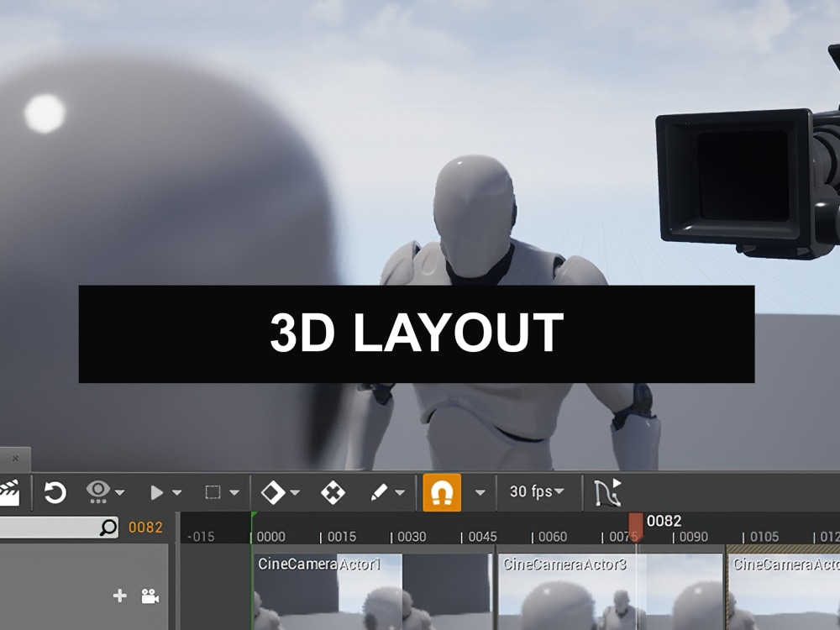
Task: Click the circular reset arrow icon
Action: (55, 491)
